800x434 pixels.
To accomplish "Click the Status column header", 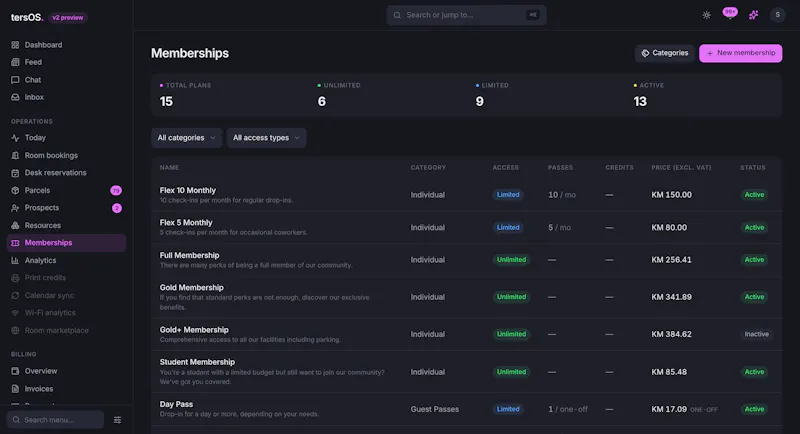I will [x=753, y=167].
